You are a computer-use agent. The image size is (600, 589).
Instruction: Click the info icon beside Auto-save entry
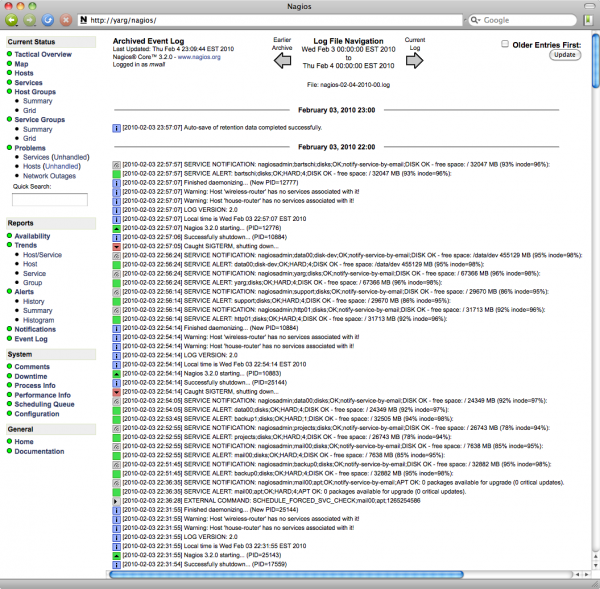tap(115, 128)
